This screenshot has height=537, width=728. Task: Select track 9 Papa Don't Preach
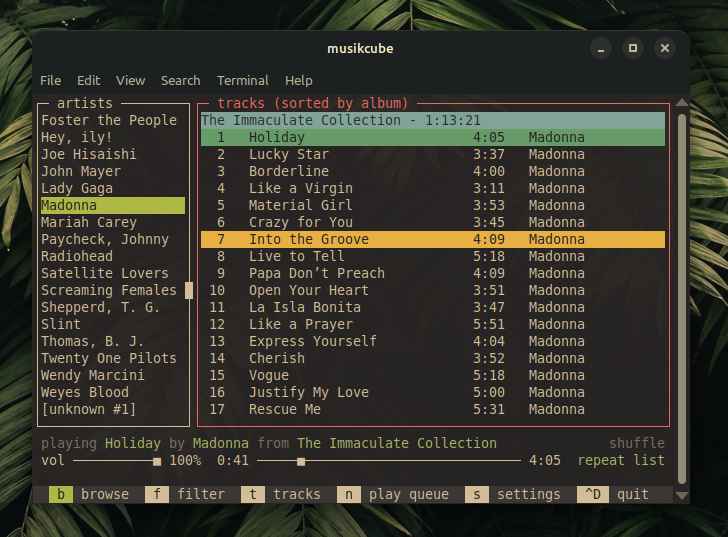(433, 273)
